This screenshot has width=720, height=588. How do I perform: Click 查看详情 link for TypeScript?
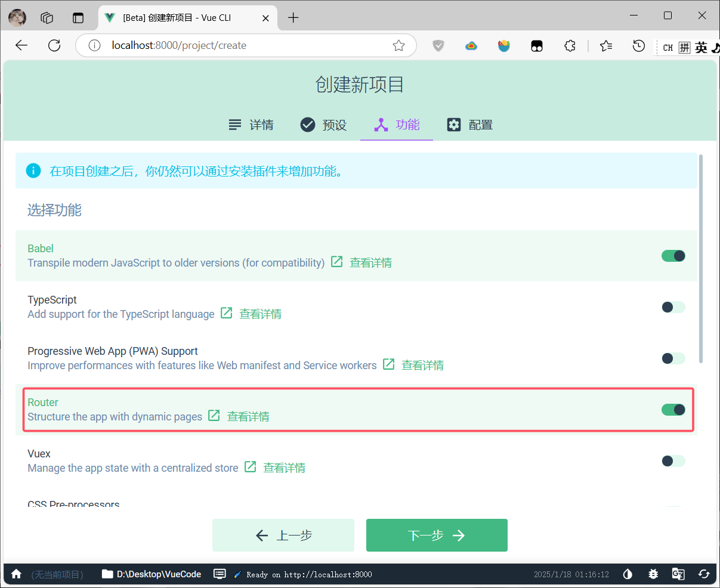[x=261, y=314]
